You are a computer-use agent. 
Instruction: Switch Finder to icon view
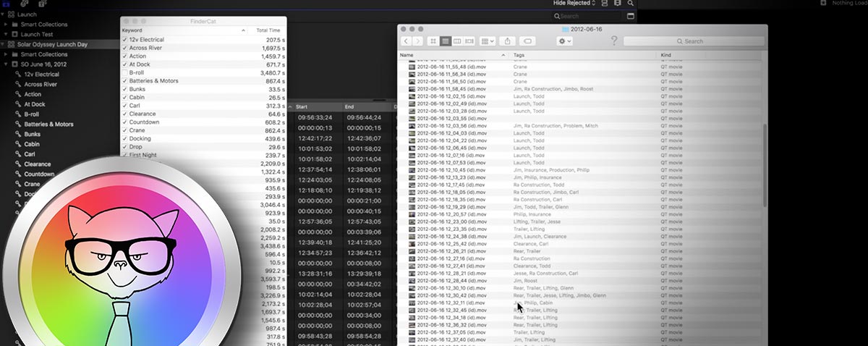pos(433,41)
